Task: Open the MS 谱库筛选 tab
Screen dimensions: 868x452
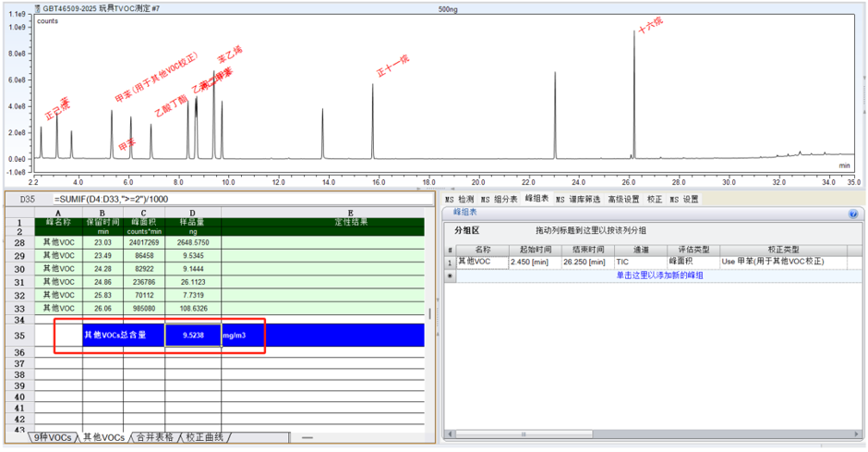Action: coord(578,199)
